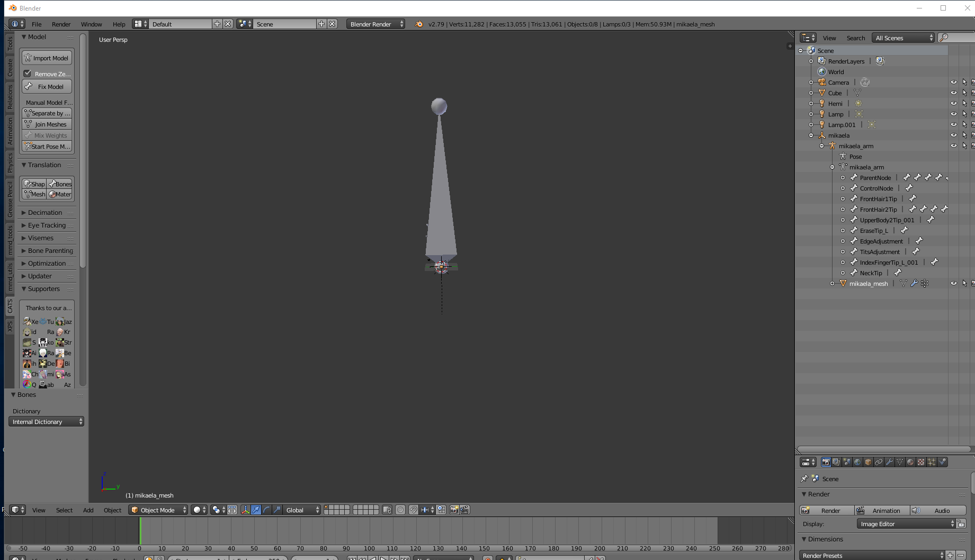Select the Material properties tab
975x560 pixels.
(x=910, y=462)
